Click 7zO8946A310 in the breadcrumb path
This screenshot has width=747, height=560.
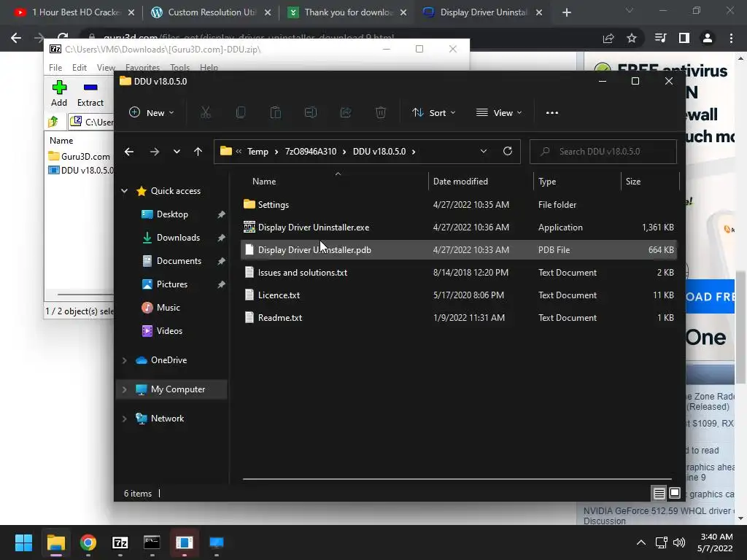tap(311, 152)
